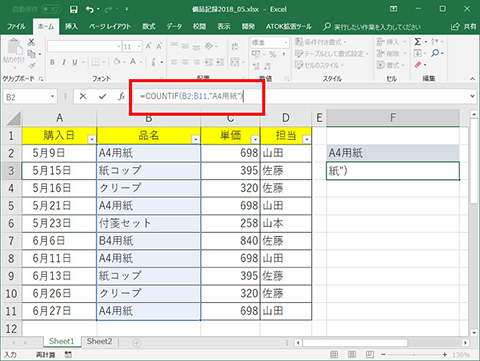This screenshot has height=361, width=480.
Task: Confirm formula entry with the checkmark
Action: click(x=103, y=97)
